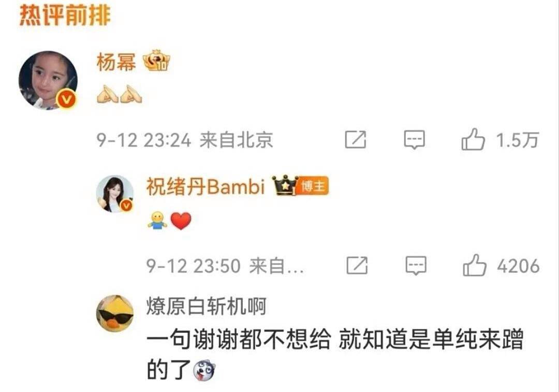Screen dimensions: 559x392
Task: Tap the crown membership badge next to 祝绪丹Bambi
Action: coord(285,185)
